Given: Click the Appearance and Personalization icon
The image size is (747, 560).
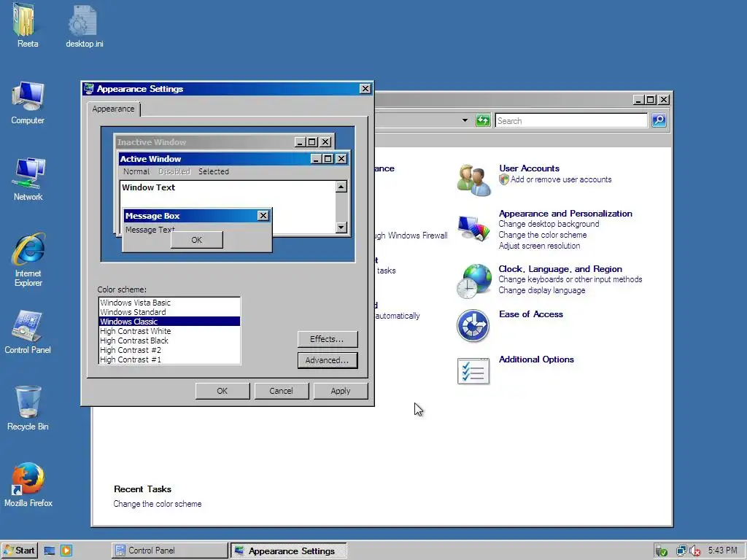Looking at the screenshot, I should (x=473, y=228).
